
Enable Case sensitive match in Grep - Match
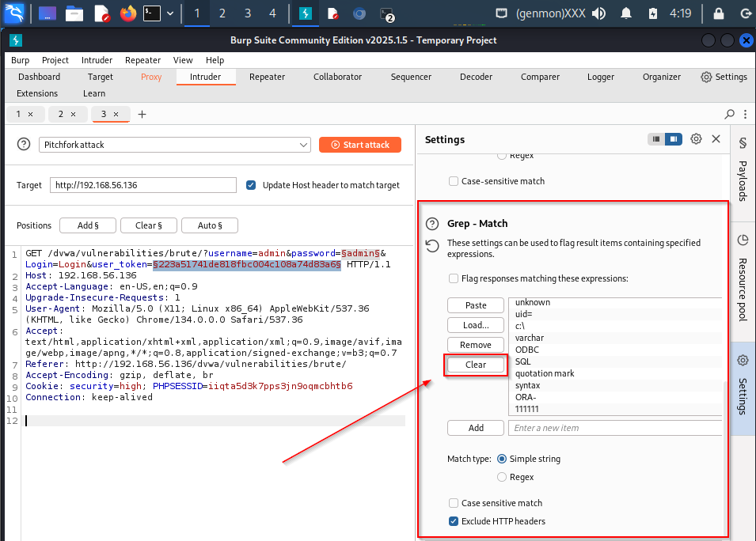point(454,503)
